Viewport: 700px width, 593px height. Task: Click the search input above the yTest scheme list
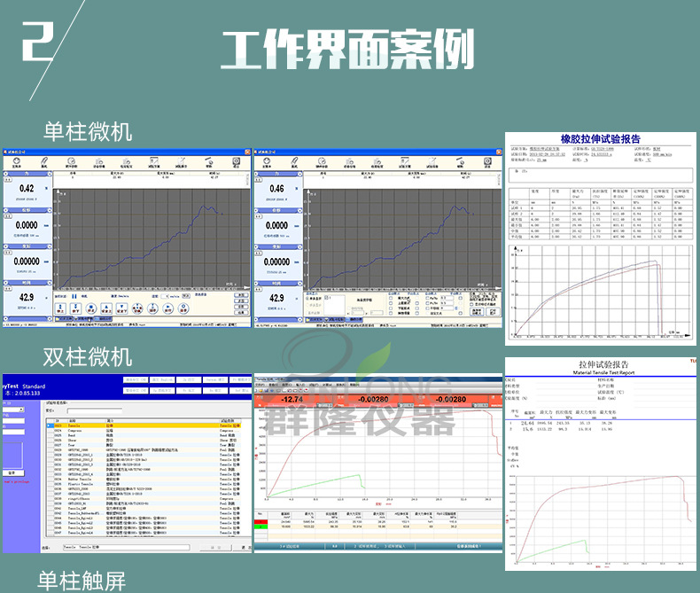point(95,410)
